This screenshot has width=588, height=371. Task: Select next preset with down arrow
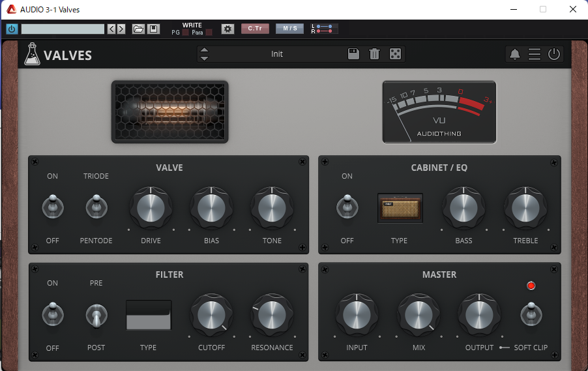coord(204,59)
